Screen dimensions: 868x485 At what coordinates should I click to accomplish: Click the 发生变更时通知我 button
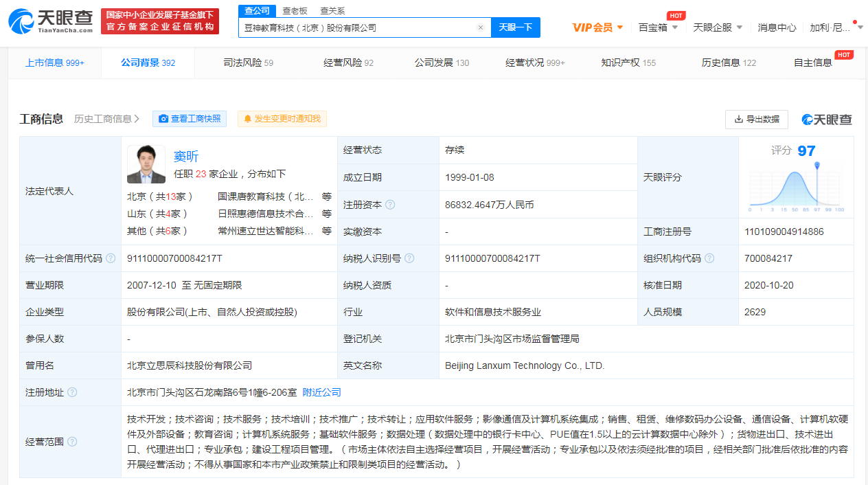(282, 119)
